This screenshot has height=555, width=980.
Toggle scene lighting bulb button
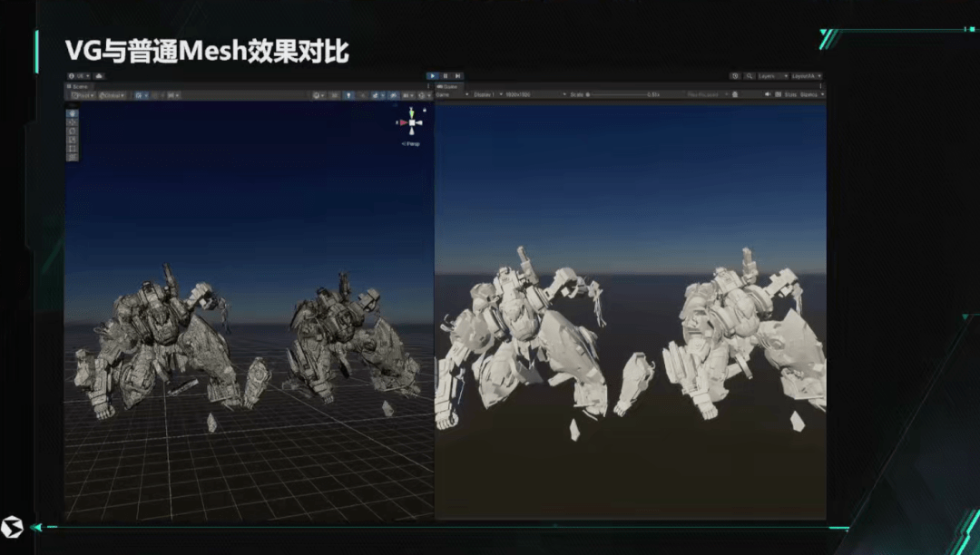tap(349, 95)
